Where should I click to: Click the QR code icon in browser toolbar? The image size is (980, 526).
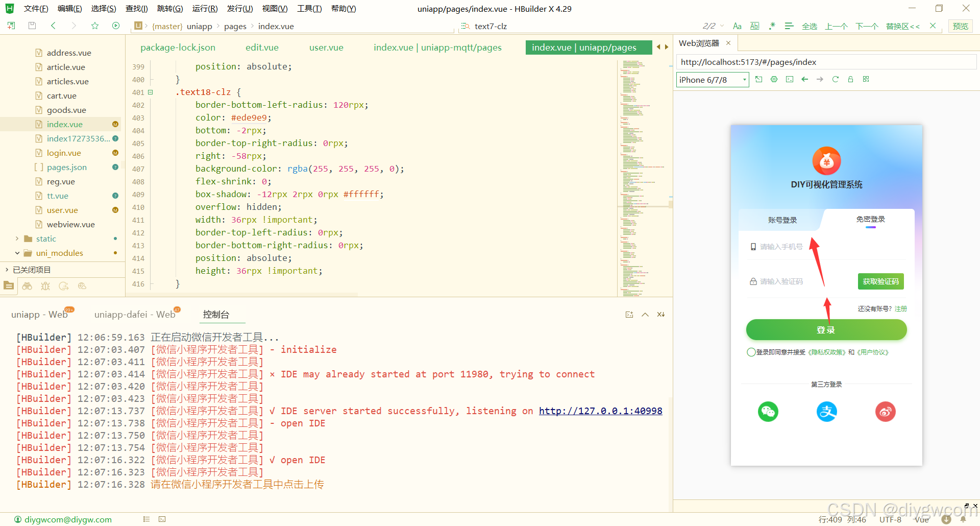[866, 79]
